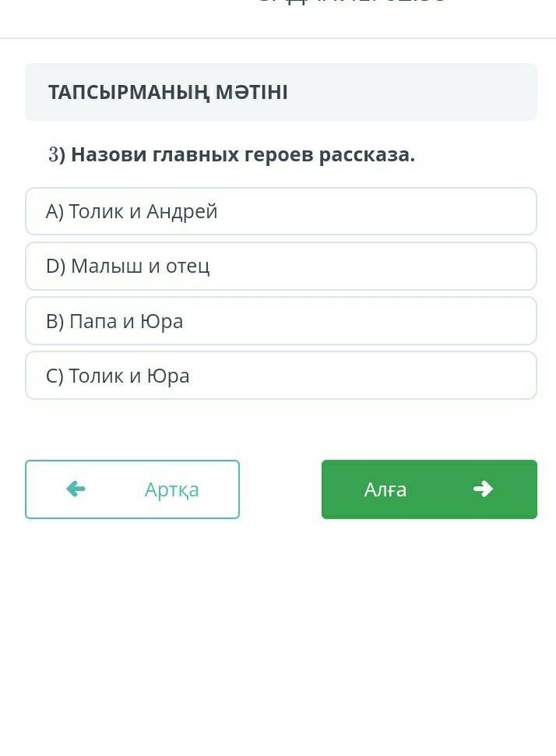Click the letter D) option label
The width and height of the screenshot is (556, 756).
(x=55, y=266)
